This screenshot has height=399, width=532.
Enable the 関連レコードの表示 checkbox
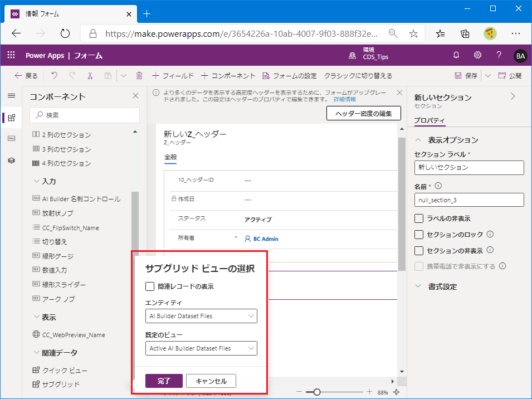point(150,286)
